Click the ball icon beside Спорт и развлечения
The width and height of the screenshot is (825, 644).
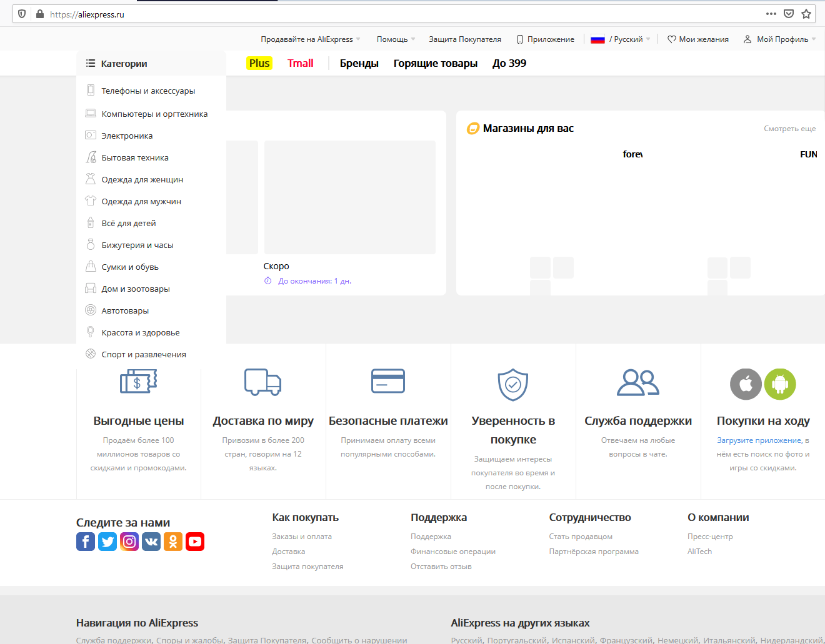[91, 354]
